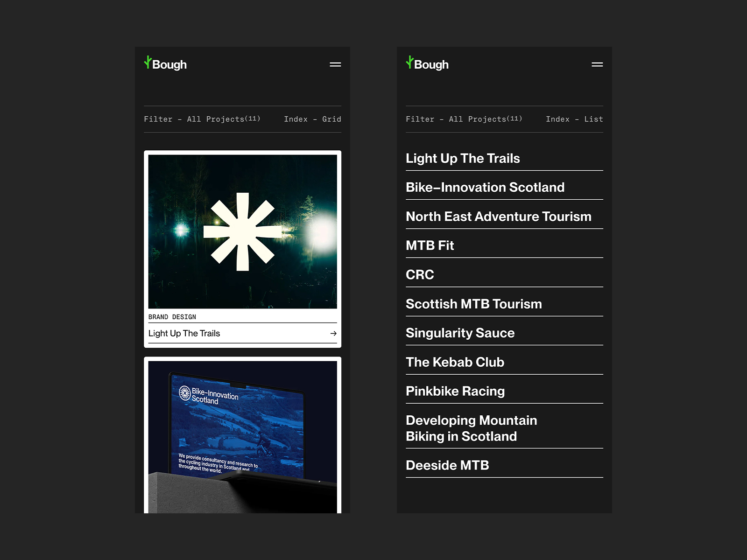Open Bike–Innovation Scotland in project list
The width and height of the screenshot is (747, 560).
485,188
